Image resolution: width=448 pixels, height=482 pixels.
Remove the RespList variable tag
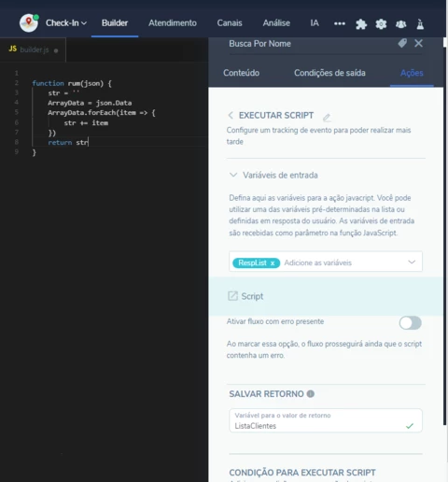[273, 263]
